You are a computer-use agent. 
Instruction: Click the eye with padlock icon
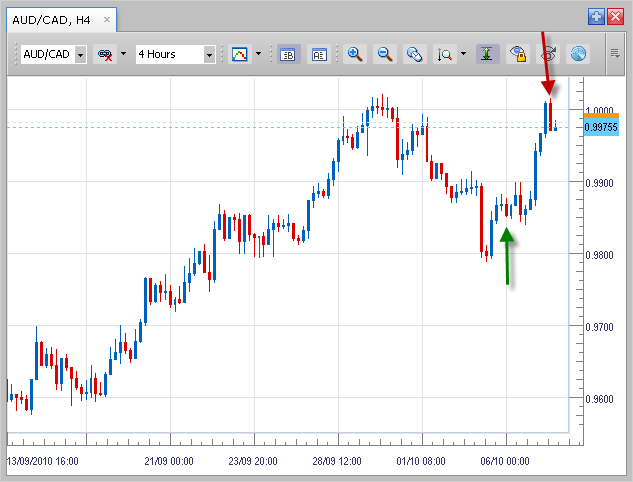(x=518, y=54)
